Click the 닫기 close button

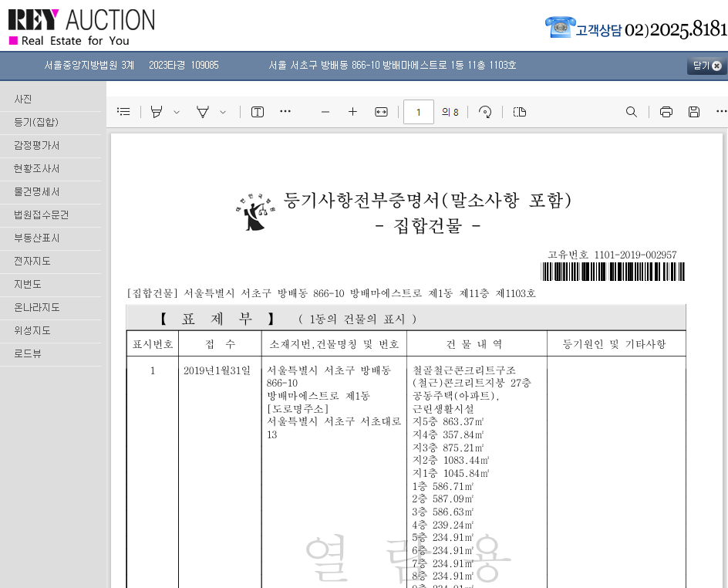tap(706, 66)
